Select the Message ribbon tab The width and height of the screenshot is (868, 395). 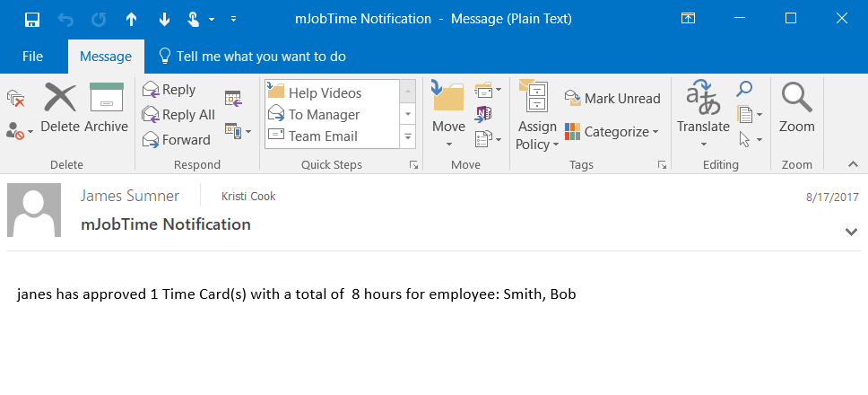click(106, 57)
